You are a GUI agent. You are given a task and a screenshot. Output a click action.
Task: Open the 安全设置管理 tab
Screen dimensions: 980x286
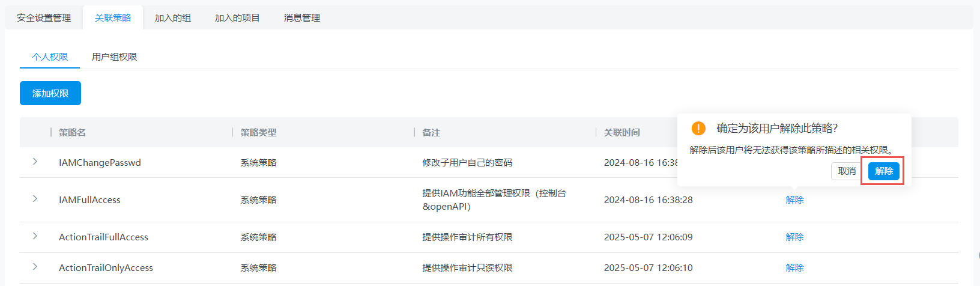44,18
